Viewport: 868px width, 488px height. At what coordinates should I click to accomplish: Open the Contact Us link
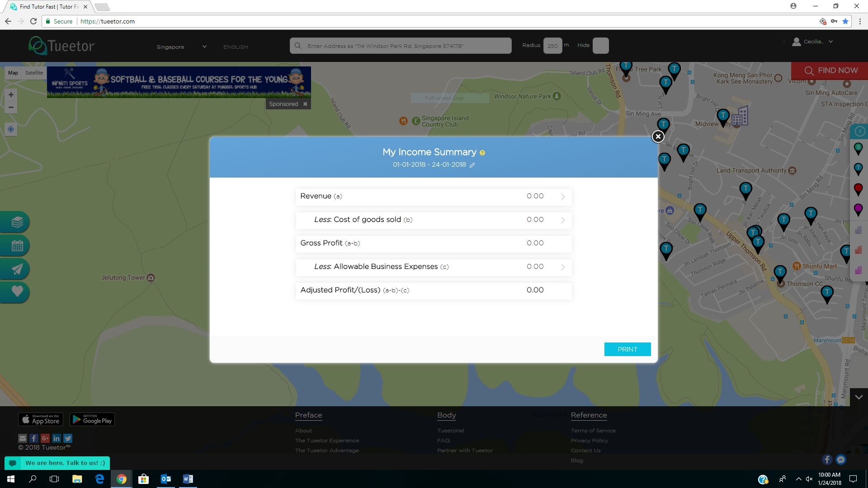coord(585,450)
